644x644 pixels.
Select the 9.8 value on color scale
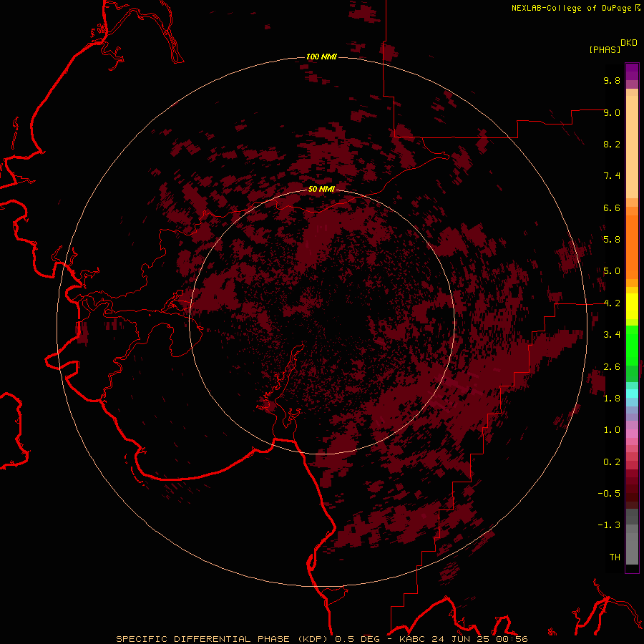pos(612,80)
